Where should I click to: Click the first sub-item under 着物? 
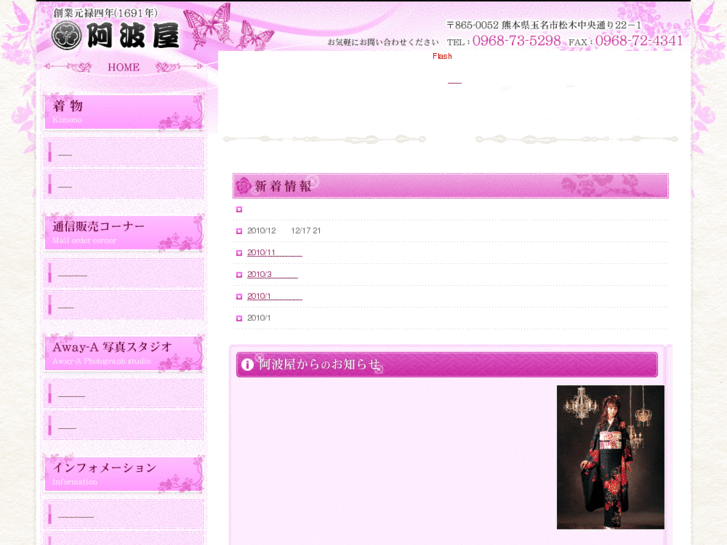pyautogui.click(x=124, y=152)
